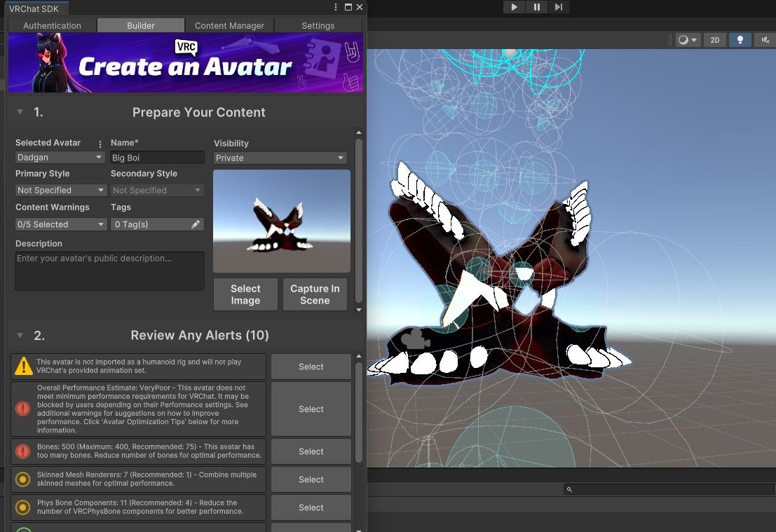Click Select for Overall Performance alert
Screen dimensions: 776x532
pos(311,409)
